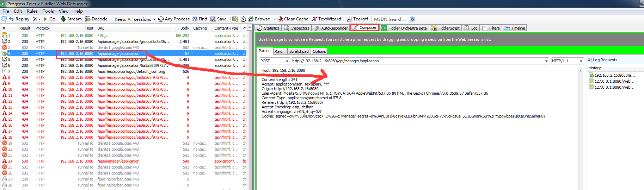
Task: Open the Rules menu
Action: (32, 11)
